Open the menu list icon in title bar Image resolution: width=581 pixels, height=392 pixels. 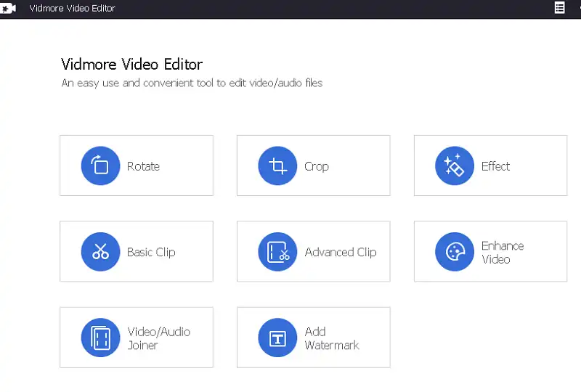(559, 8)
